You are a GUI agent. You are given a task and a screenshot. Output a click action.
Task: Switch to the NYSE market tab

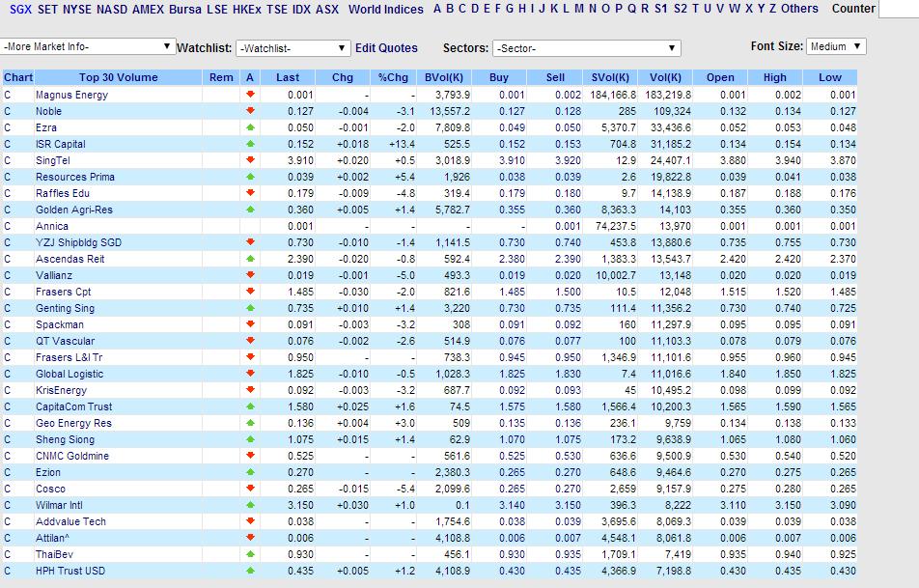[77, 10]
